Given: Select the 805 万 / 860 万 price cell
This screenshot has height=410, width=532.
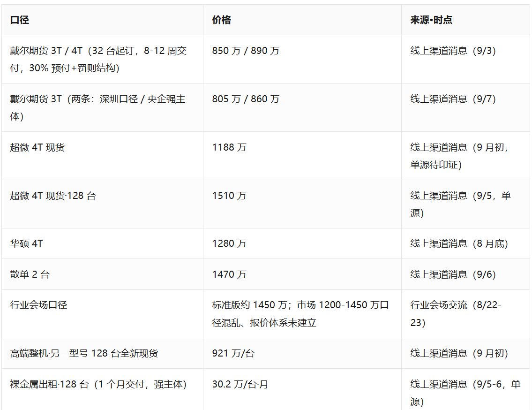Looking at the screenshot, I should point(246,99).
